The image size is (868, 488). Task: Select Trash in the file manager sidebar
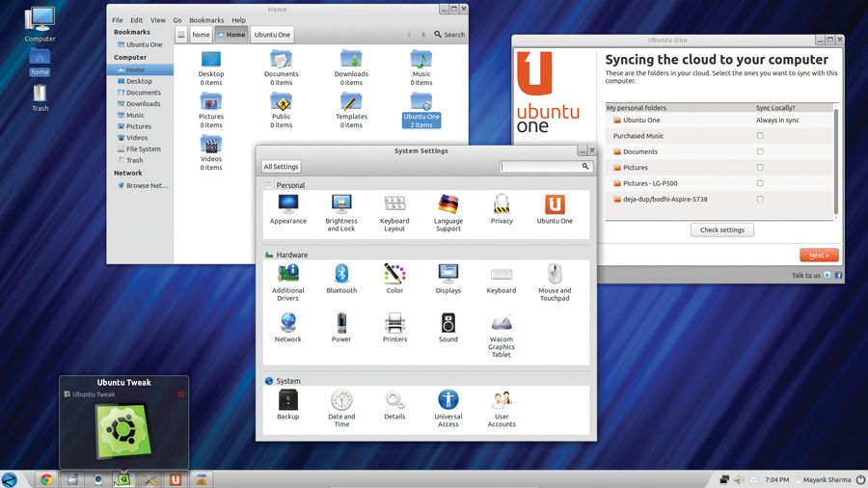coord(130,160)
